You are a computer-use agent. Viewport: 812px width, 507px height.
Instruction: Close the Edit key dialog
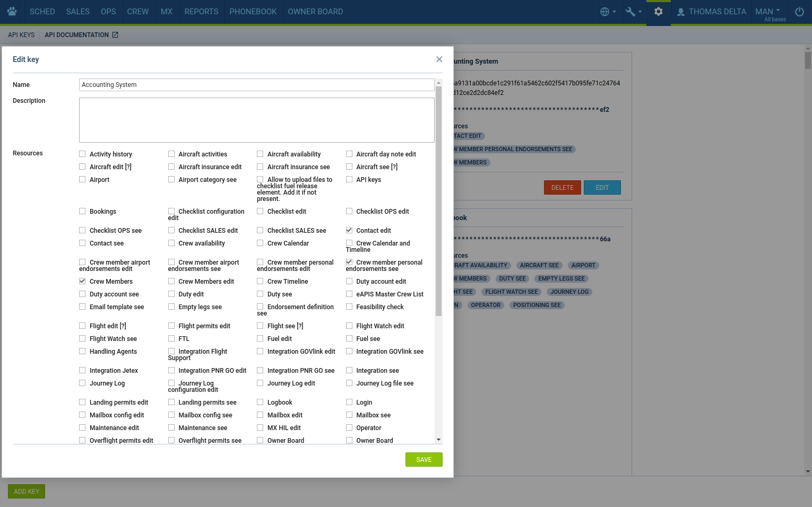click(x=439, y=59)
